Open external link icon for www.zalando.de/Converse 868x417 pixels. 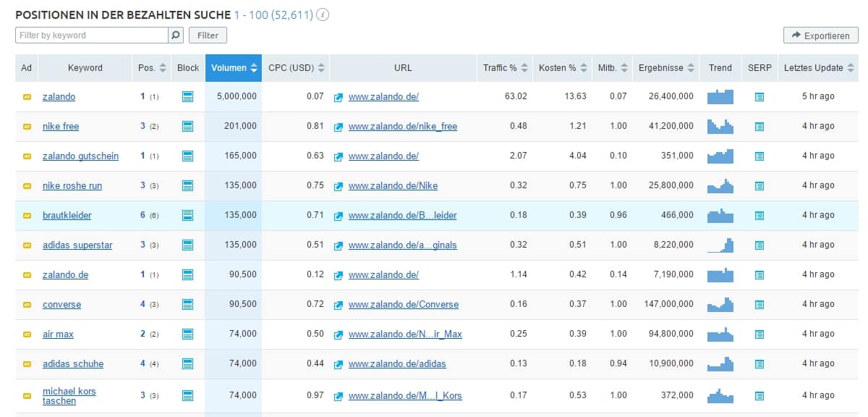[338, 305]
